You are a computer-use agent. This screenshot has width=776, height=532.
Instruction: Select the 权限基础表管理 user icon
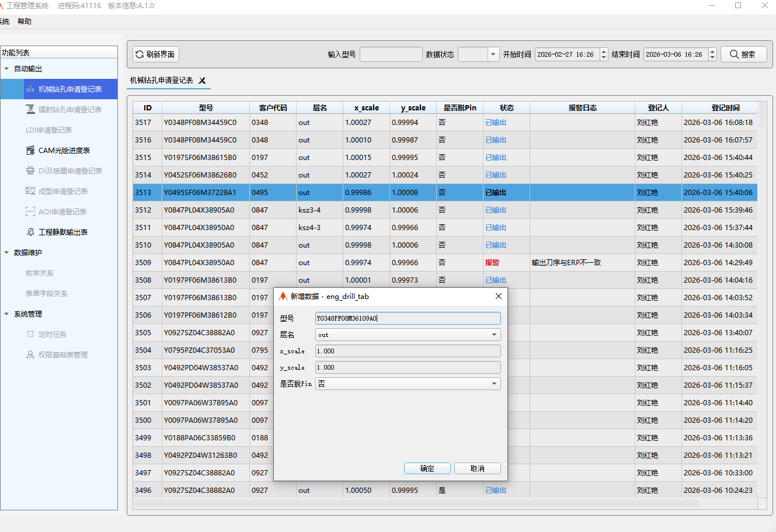point(30,354)
